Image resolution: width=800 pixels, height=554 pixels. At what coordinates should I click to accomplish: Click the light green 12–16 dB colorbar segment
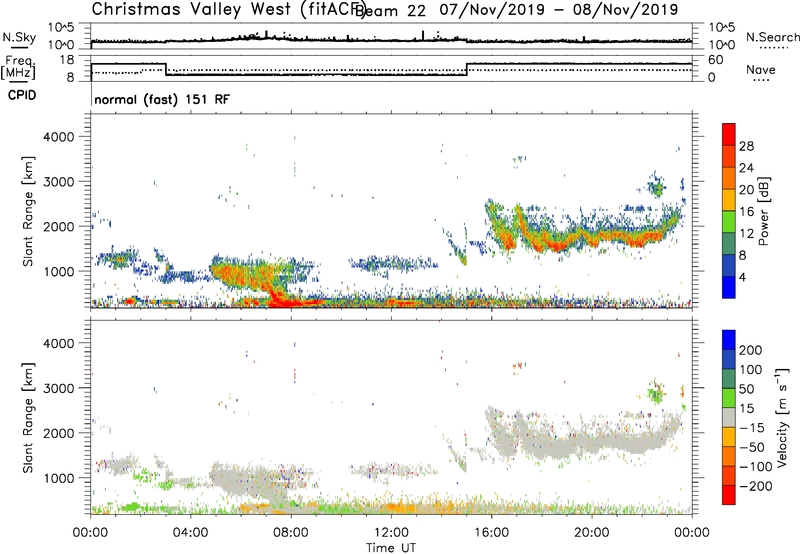coord(729,222)
